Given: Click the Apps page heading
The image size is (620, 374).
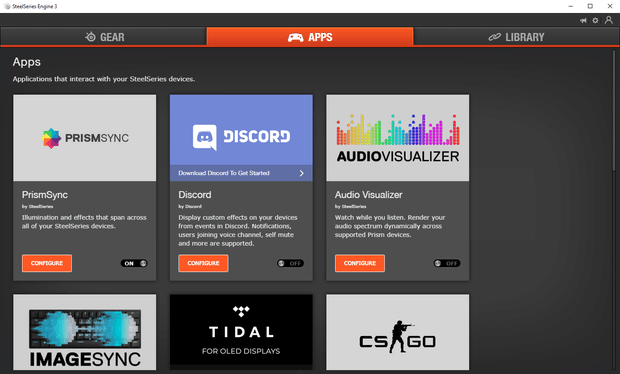Looking at the screenshot, I should coord(26,62).
